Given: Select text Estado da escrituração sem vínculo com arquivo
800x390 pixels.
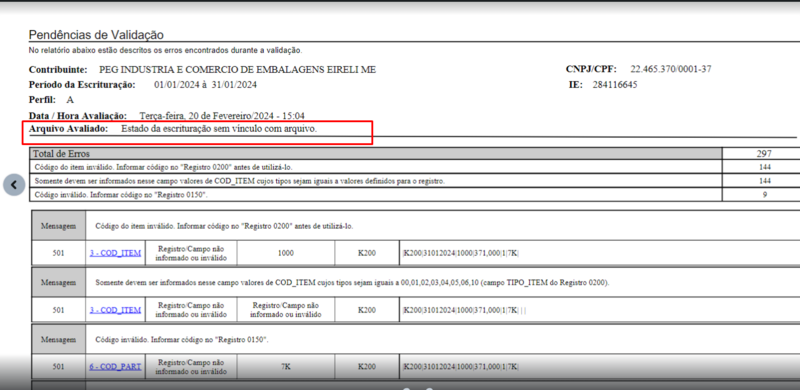Looking at the screenshot, I should [x=219, y=129].
